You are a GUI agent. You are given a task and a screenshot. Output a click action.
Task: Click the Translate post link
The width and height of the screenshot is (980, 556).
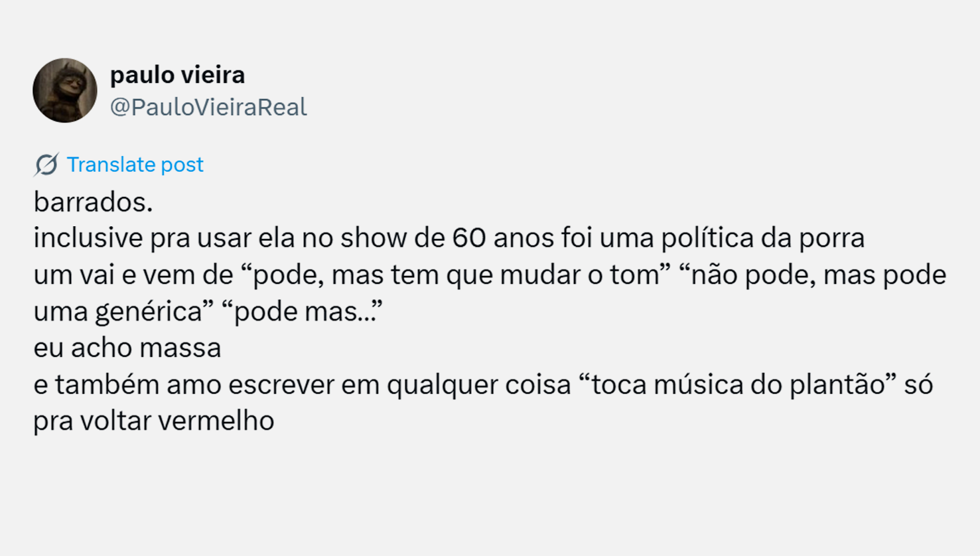pyautogui.click(x=135, y=165)
